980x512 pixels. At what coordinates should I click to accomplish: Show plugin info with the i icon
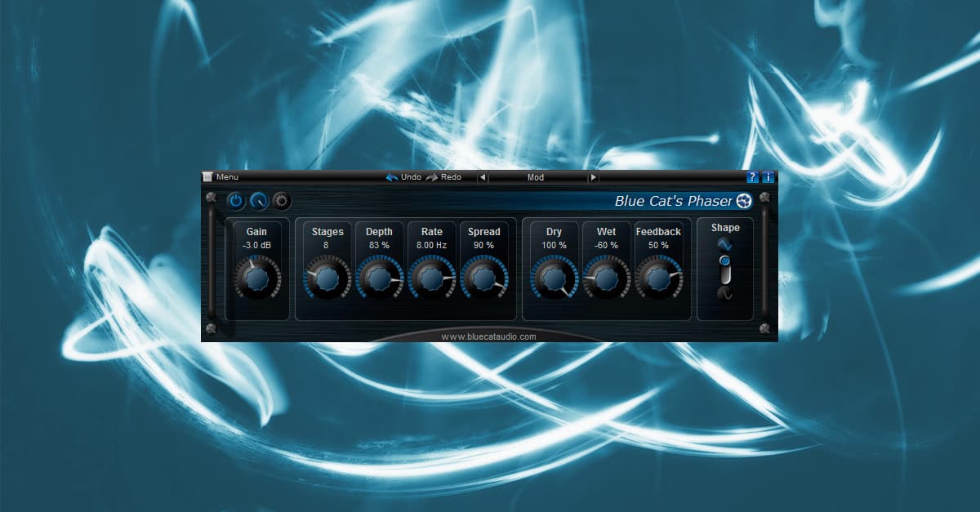click(768, 177)
